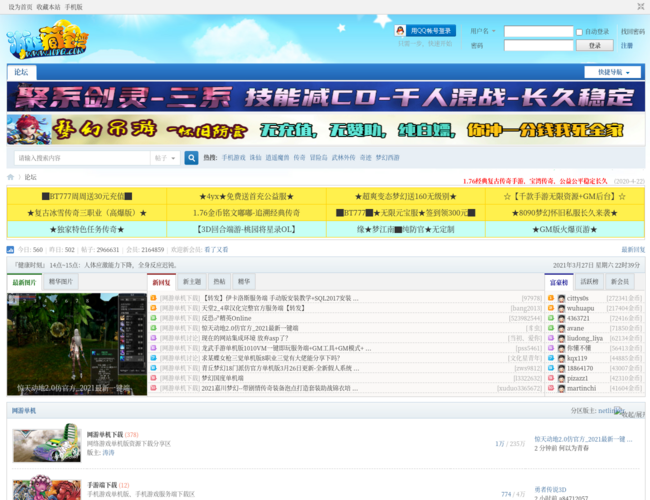Click the width-toggle icon at top right
Image resolution: width=650 pixels, height=500 pixels.
640,7
